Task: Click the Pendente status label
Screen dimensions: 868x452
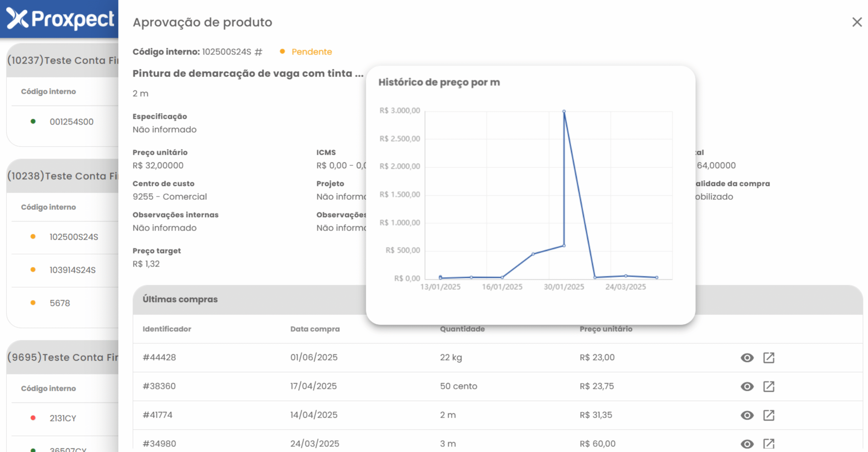Action: [x=311, y=52]
